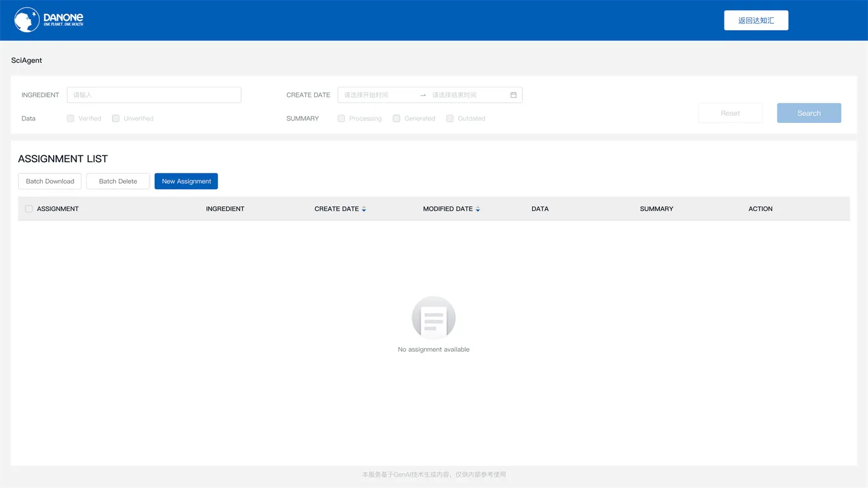
Task: Sort by CREATE DATE column arrows
Action: [364, 209]
